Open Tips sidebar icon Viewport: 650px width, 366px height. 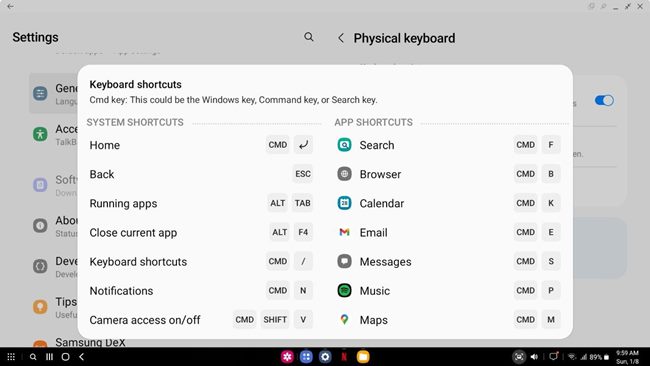[40, 307]
